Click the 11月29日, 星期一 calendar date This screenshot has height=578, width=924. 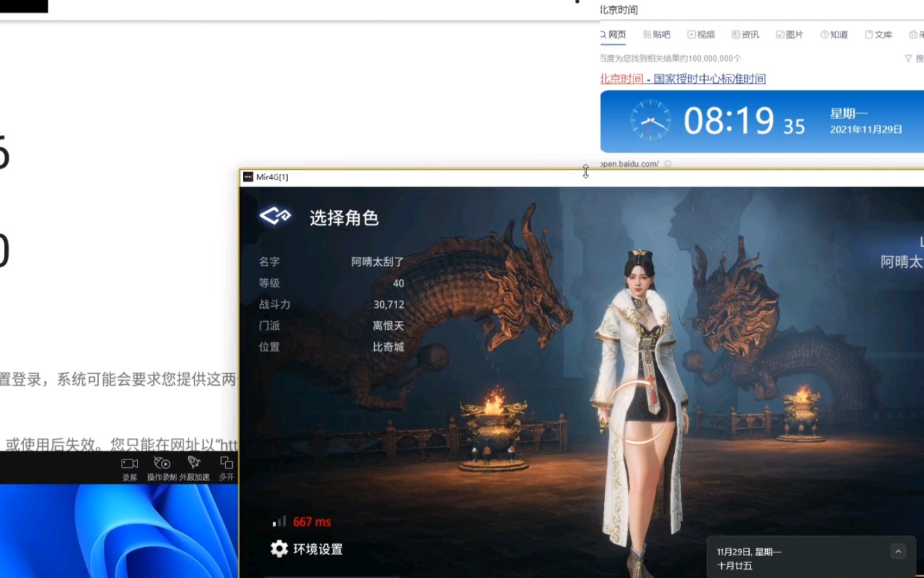point(749,552)
